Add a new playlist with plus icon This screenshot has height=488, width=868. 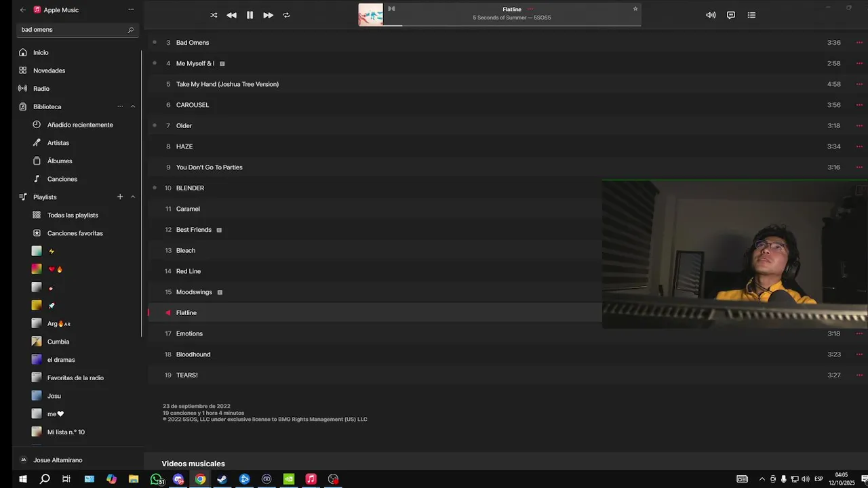[120, 197]
